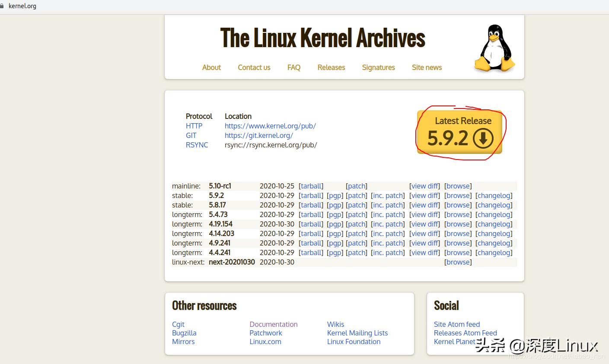
Task: Click The Linux Kernel Archives title
Action: (x=323, y=38)
